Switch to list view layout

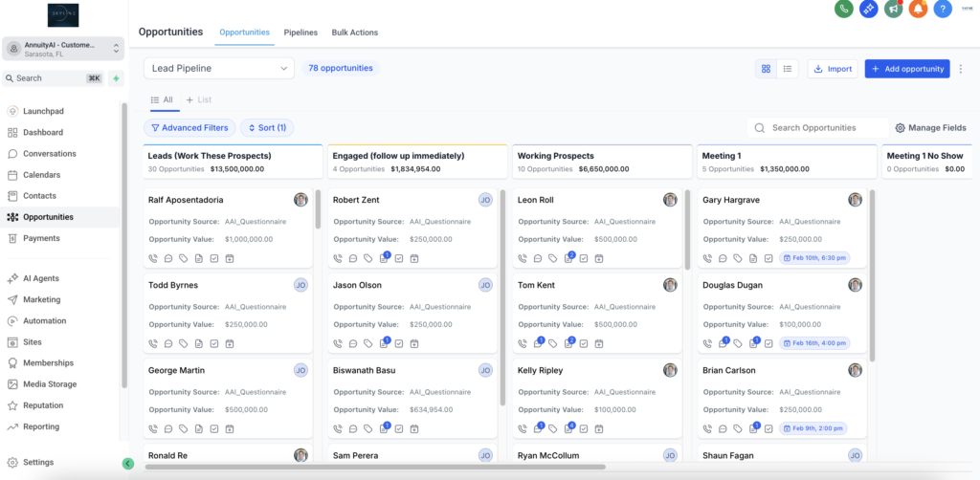[787, 69]
